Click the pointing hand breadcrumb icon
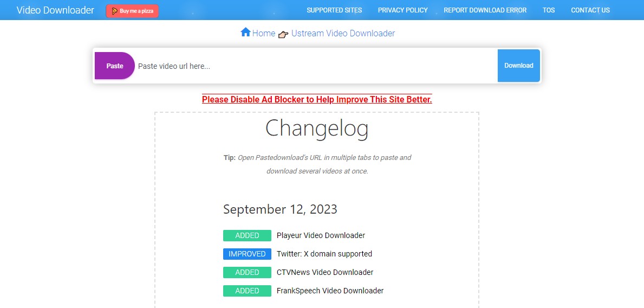The image size is (644, 308). [283, 35]
